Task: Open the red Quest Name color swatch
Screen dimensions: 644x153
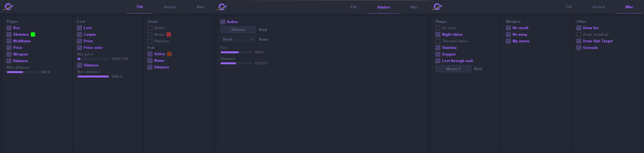Action: coord(169,34)
